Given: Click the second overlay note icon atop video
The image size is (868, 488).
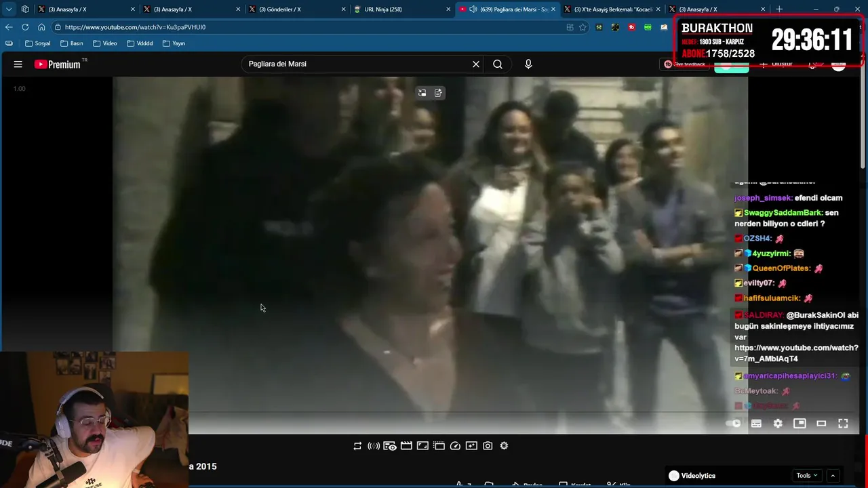Looking at the screenshot, I should point(438,93).
